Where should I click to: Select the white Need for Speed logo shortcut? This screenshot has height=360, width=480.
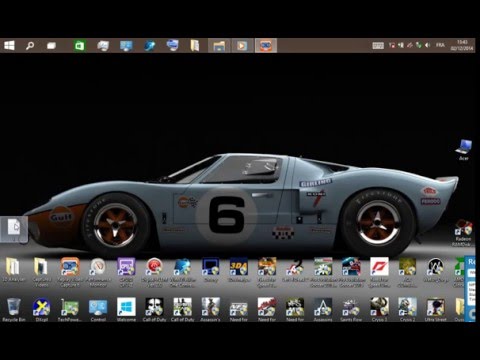pyautogui.click(x=379, y=272)
